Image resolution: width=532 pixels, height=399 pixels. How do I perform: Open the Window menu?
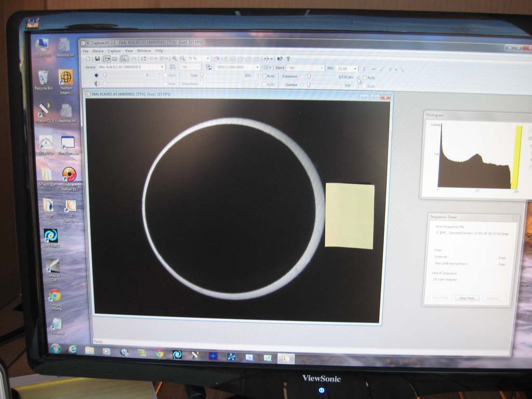click(144, 51)
